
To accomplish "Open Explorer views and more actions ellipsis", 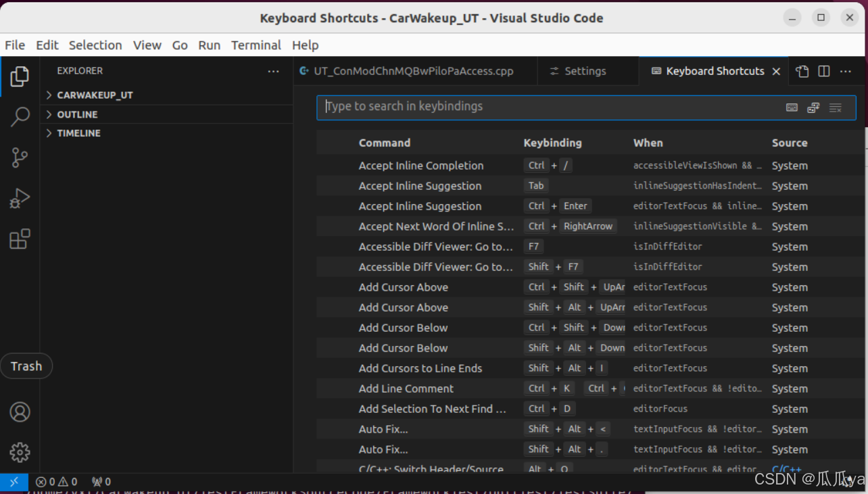I will tap(273, 71).
